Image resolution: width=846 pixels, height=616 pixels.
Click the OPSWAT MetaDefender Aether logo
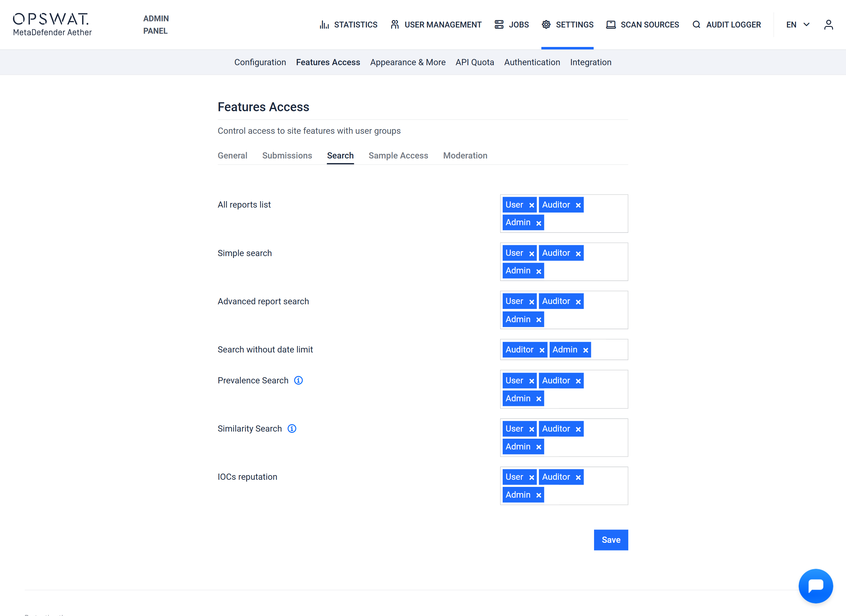tap(52, 25)
